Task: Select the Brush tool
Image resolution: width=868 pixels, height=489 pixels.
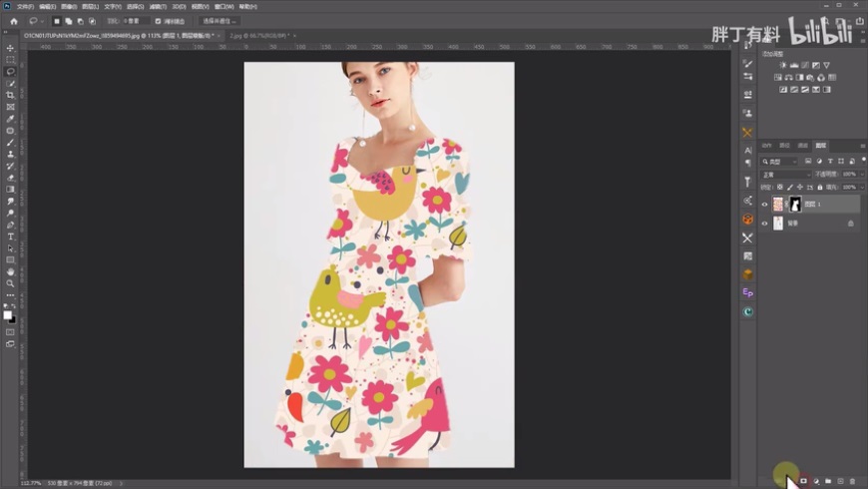Action: [x=10, y=143]
